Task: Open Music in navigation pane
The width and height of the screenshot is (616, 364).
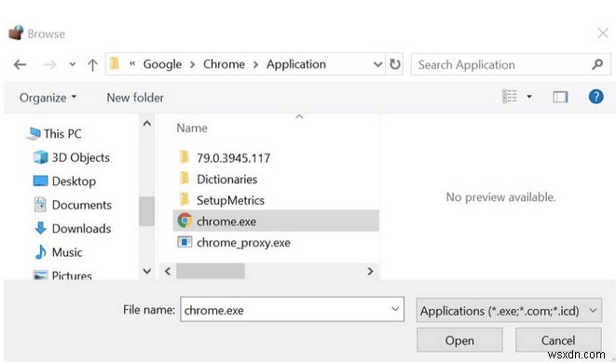Action: (59, 252)
